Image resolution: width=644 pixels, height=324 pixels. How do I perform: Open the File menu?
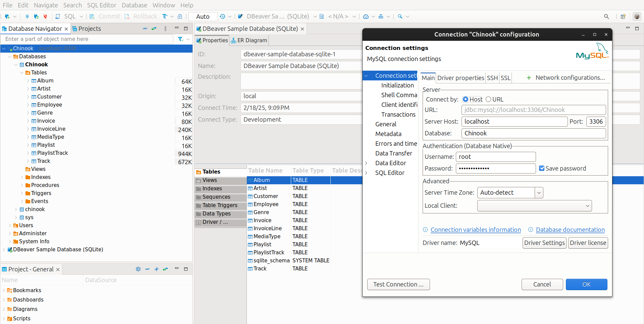(x=7, y=5)
